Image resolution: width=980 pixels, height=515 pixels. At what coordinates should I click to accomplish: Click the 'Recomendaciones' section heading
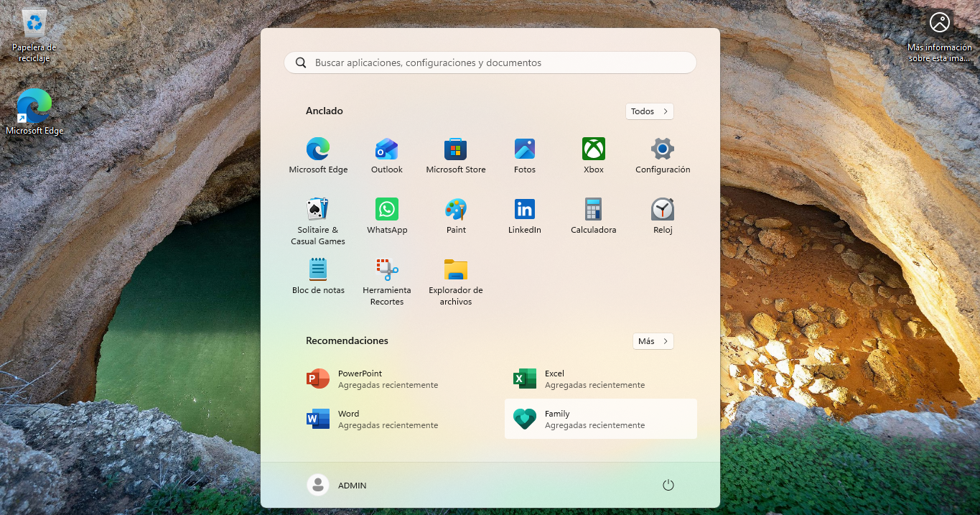(x=347, y=340)
